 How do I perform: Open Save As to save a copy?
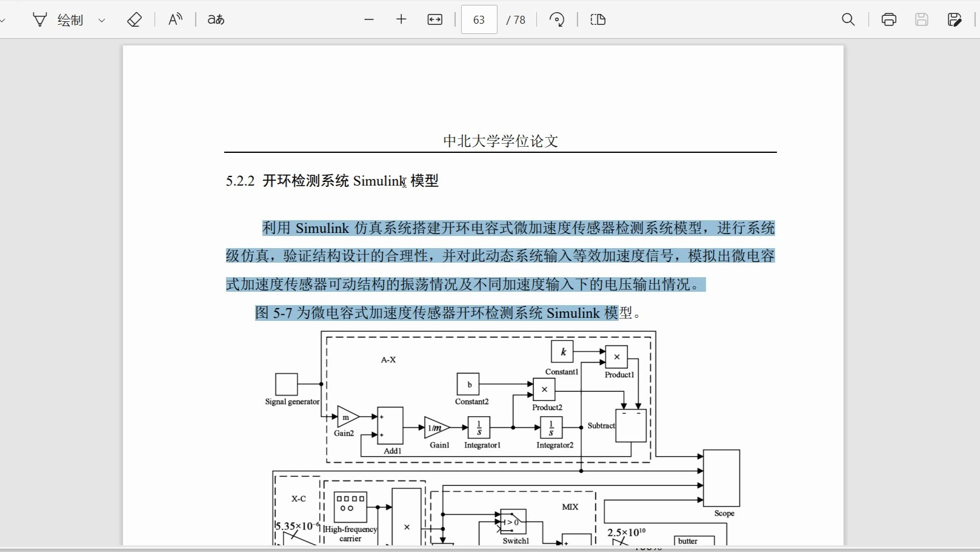coord(955,19)
